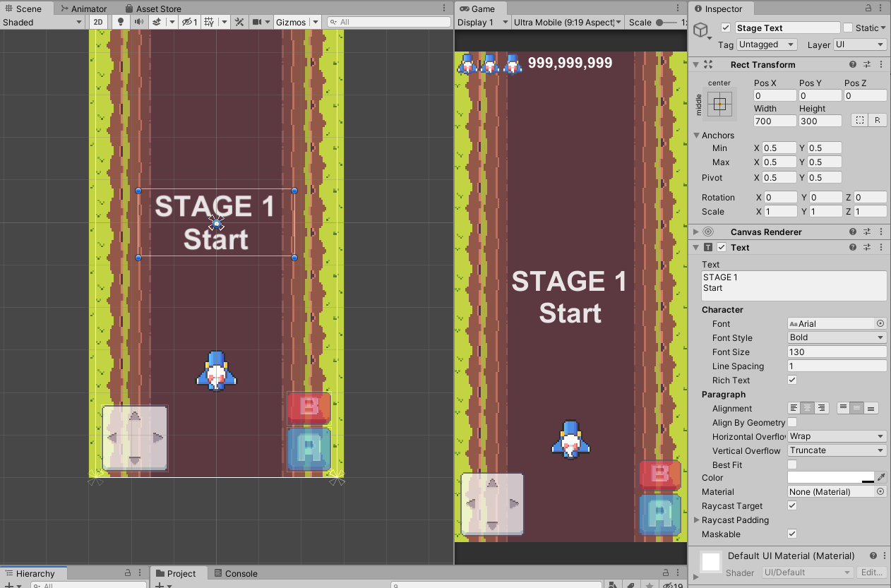Collapse the Anchors section
The height and width of the screenshot is (588, 891).
pos(695,135)
